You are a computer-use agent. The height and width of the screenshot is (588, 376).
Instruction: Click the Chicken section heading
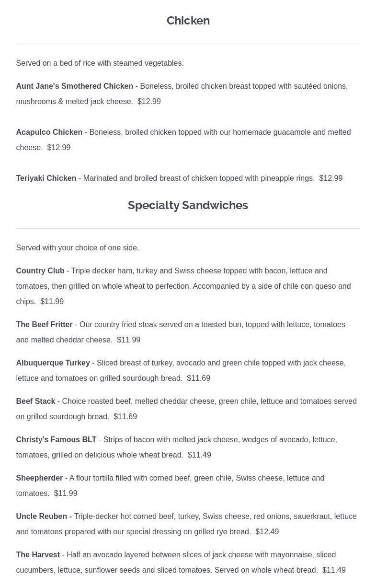tap(188, 21)
